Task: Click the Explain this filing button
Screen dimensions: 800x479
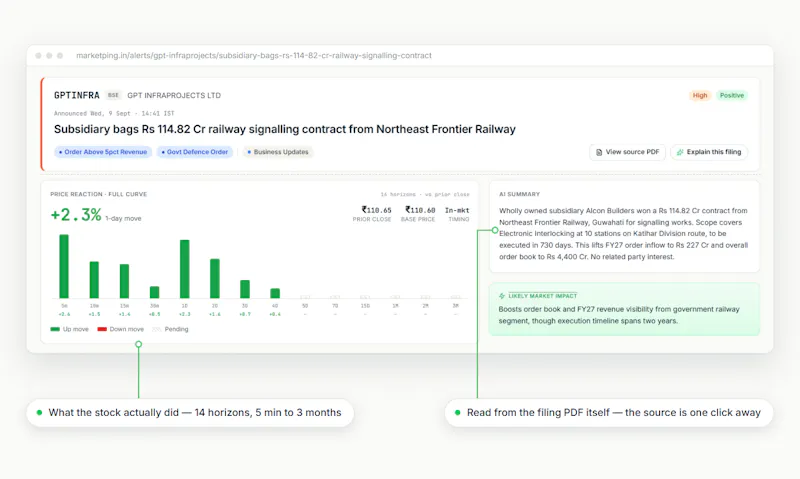Action: [709, 152]
